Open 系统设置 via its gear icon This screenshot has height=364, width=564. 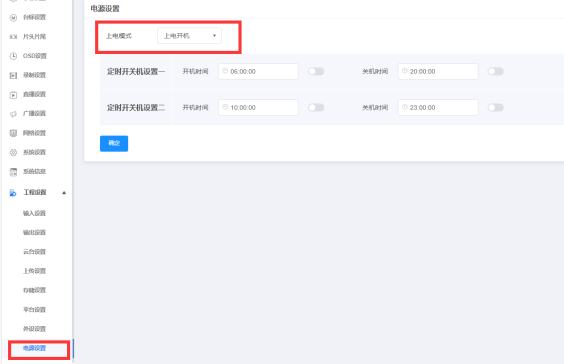(13, 153)
